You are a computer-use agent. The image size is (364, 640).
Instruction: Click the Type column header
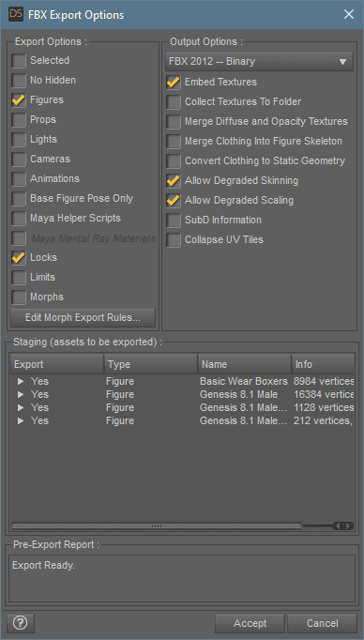coord(151,364)
